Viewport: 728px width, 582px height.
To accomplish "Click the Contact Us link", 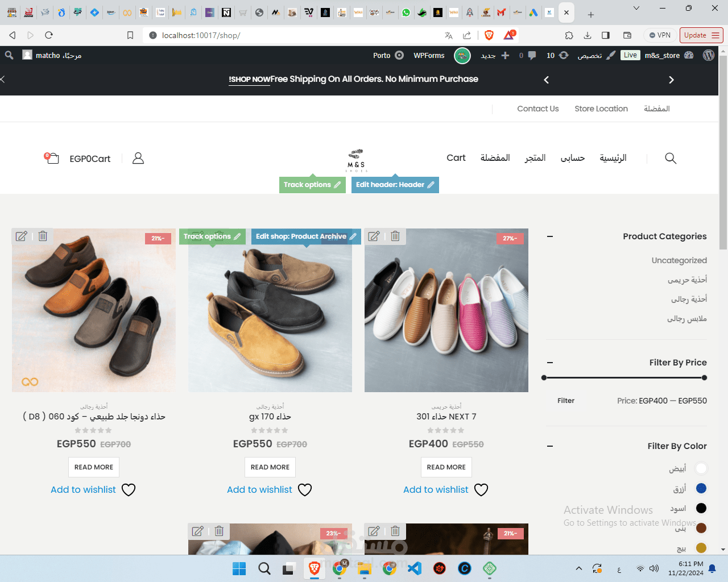I will [537, 108].
